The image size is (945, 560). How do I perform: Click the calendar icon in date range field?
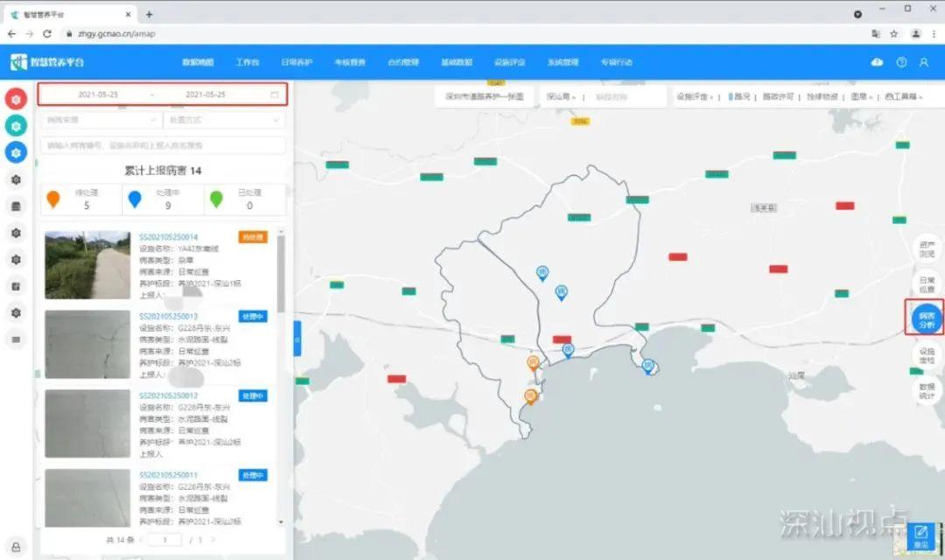point(275,94)
